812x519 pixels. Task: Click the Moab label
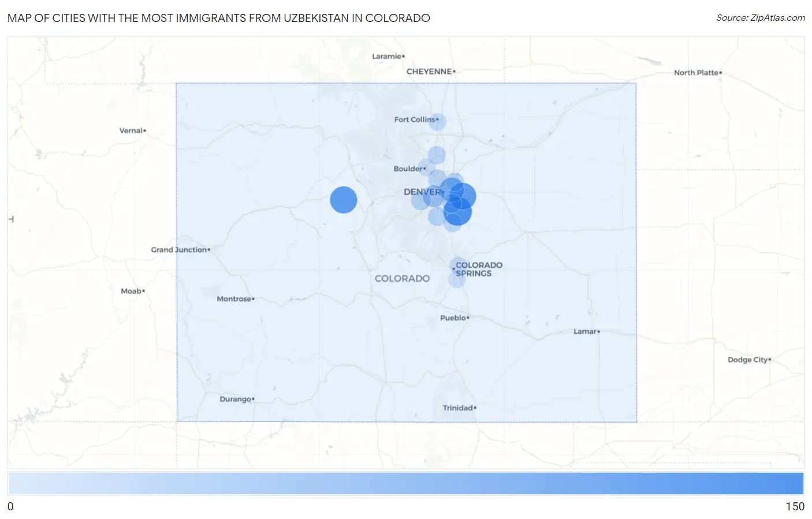tap(131, 291)
